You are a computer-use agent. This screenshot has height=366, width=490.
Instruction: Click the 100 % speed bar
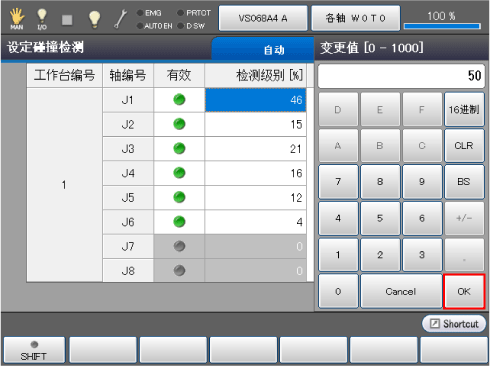coord(442,20)
